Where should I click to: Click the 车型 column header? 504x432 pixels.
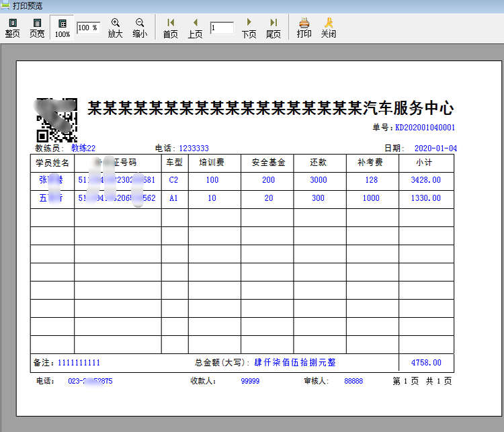175,163
